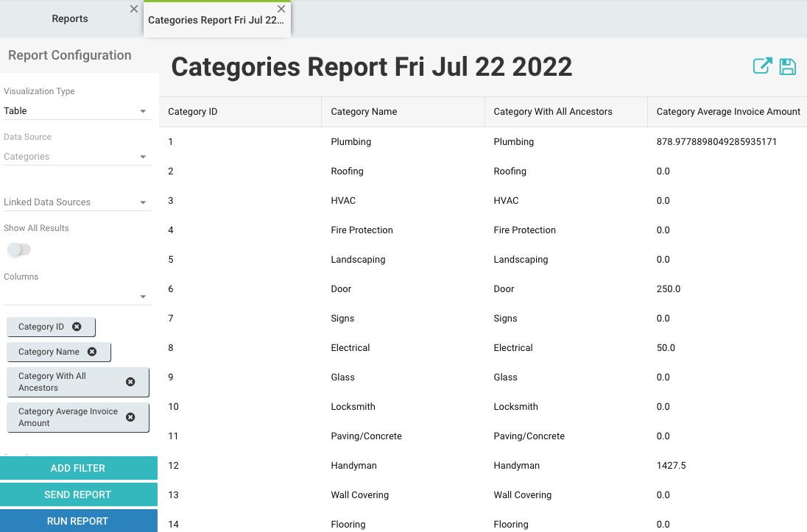Sort by Category Average Invoice Amount header
This screenshot has width=807, height=532.
pyautogui.click(x=727, y=112)
